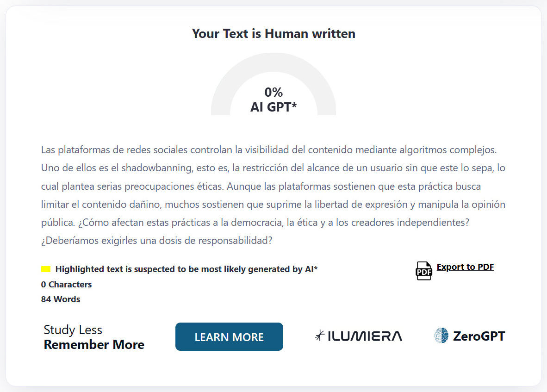Image resolution: width=547 pixels, height=392 pixels.
Task: Click the ZeroGPT brand name text
Action: tap(479, 336)
